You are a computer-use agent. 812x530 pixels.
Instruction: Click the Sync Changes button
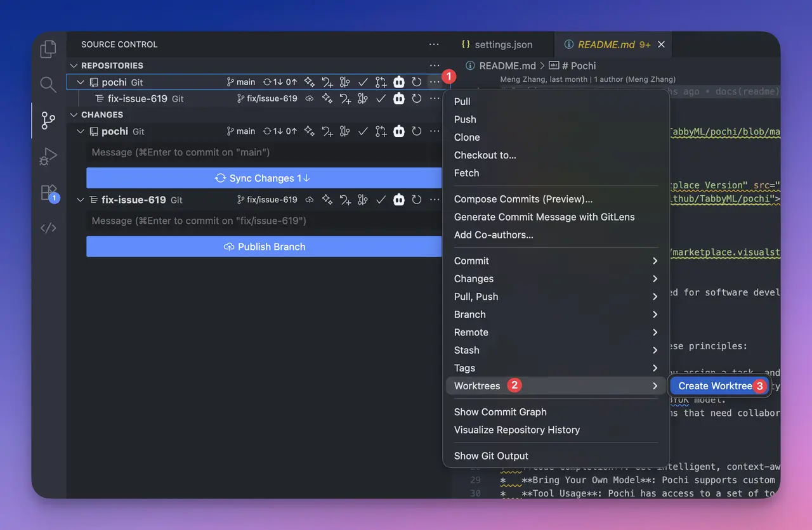[264, 178]
